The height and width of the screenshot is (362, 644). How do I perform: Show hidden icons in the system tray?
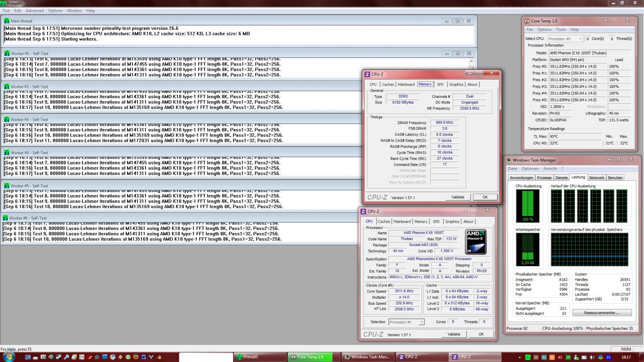(x=520, y=357)
